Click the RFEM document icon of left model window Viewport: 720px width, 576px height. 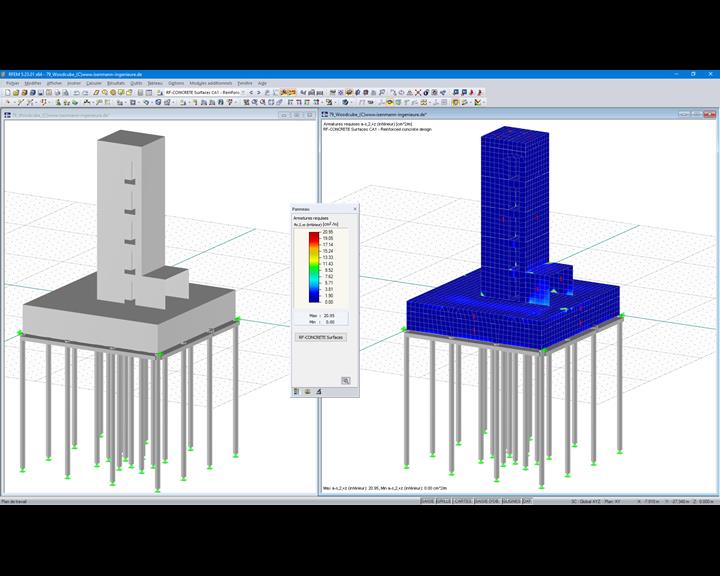tap(7, 115)
